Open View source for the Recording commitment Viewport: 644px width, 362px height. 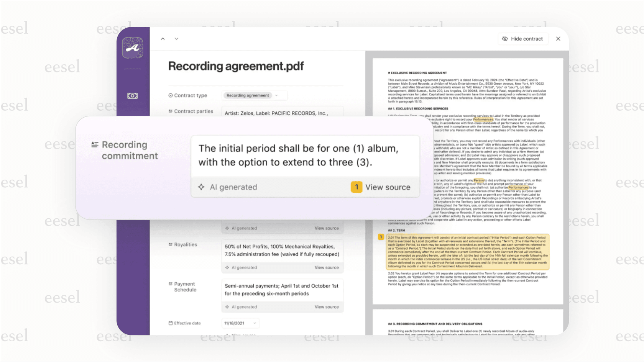(x=388, y=187)
